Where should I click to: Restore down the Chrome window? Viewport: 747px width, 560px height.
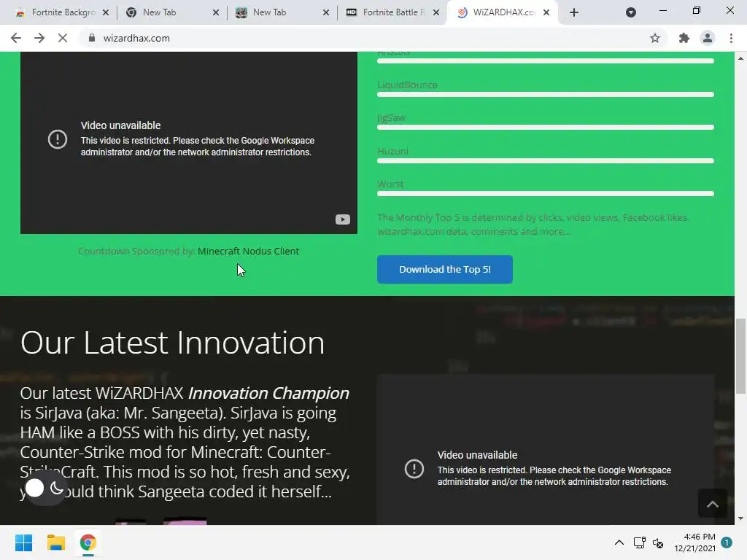coord(697,10)
